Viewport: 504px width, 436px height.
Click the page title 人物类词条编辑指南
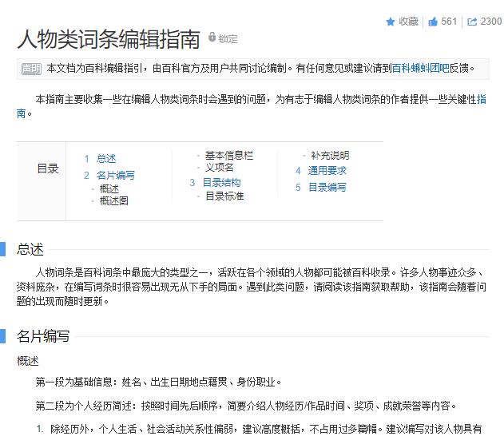pyautogui.click(x=109, y=39)
